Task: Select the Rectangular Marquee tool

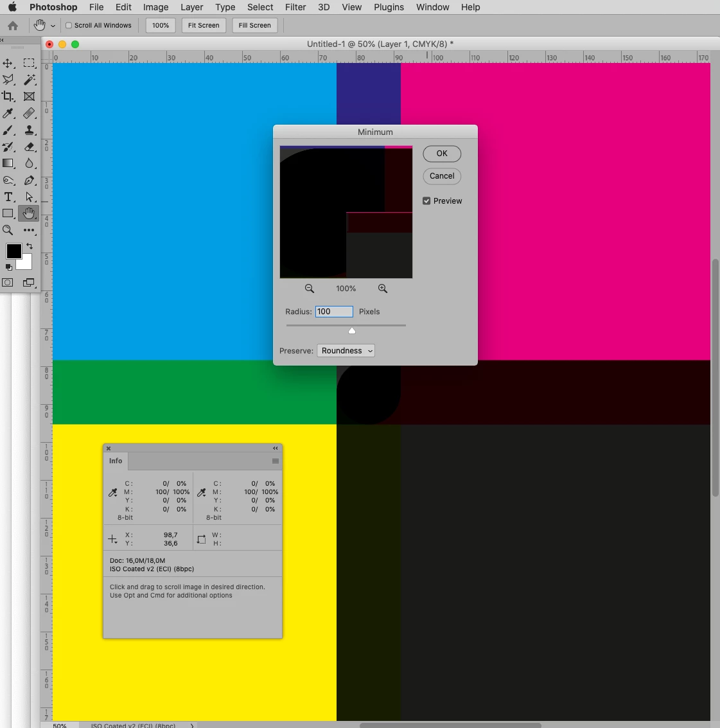Action: 30,63
